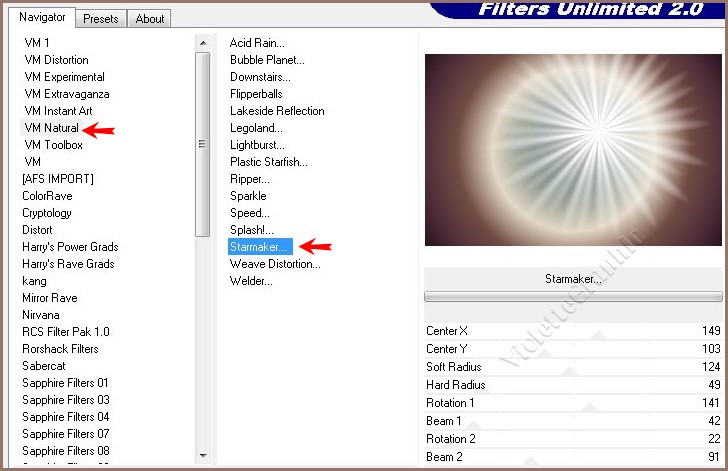Pick the Weave Distortion filter

point(275,264)
